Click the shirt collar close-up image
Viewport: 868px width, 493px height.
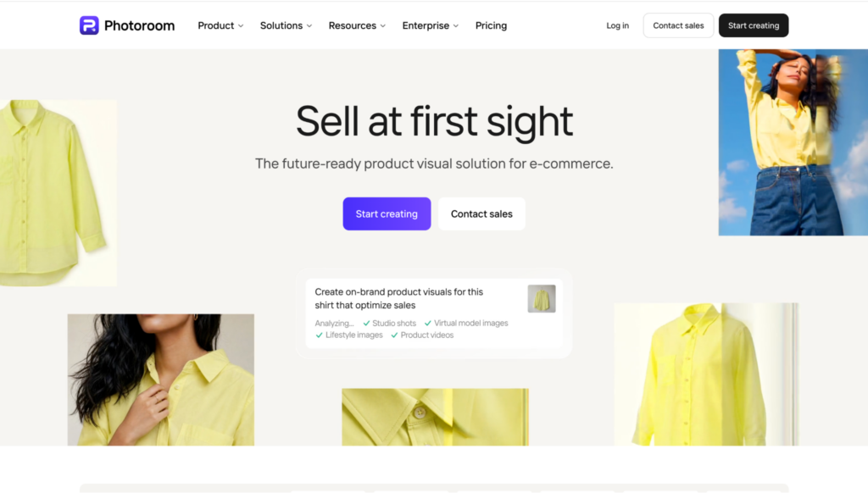(435, 417)
